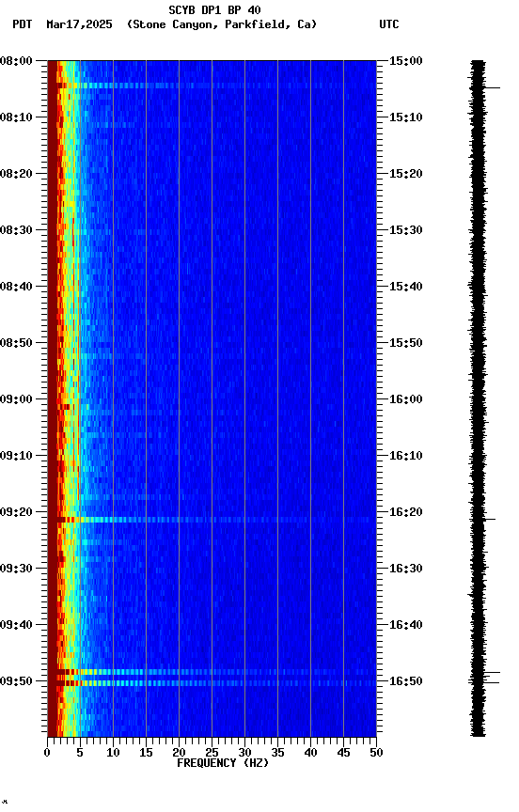519x812 pixels.
Task: Click the frequency axis value "40"
Action: coord(311,753)
